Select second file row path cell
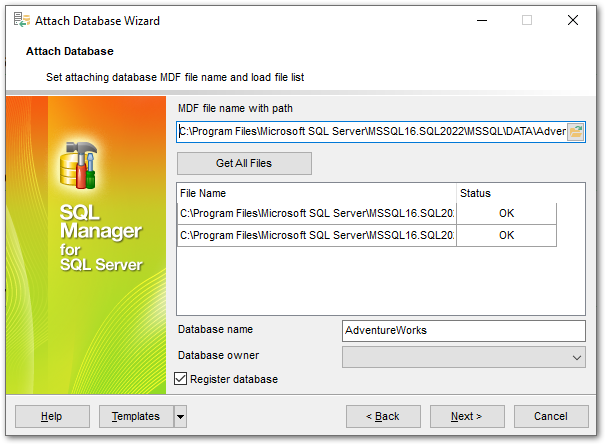The image size is (606, 445). [x=317, y=235]
